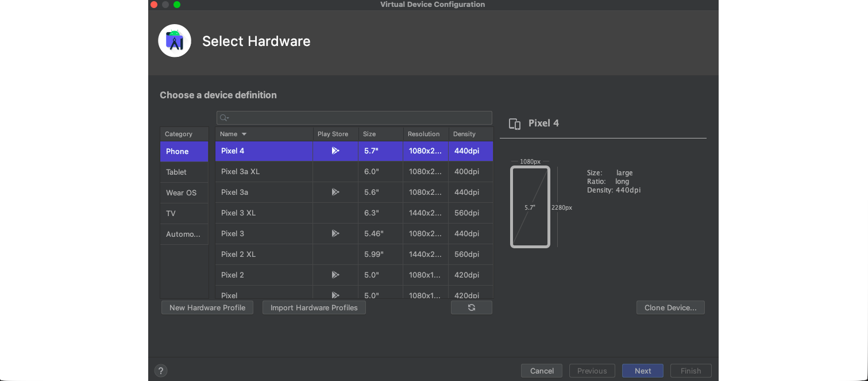Click the 5.46" size cell
The image size is (868, 381).
pos(381,234)
